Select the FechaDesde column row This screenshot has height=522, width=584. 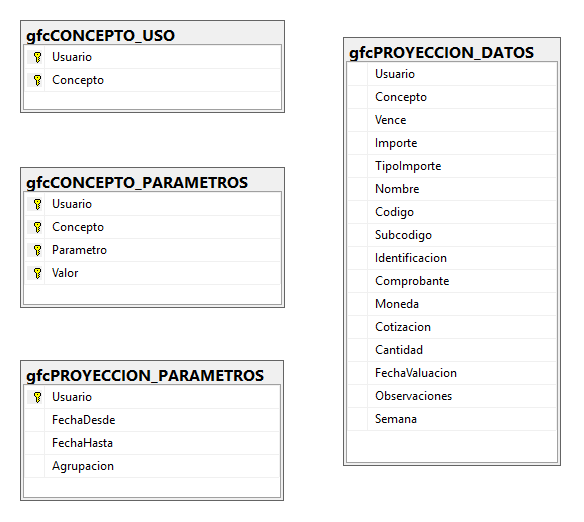[x=152, y=420]
